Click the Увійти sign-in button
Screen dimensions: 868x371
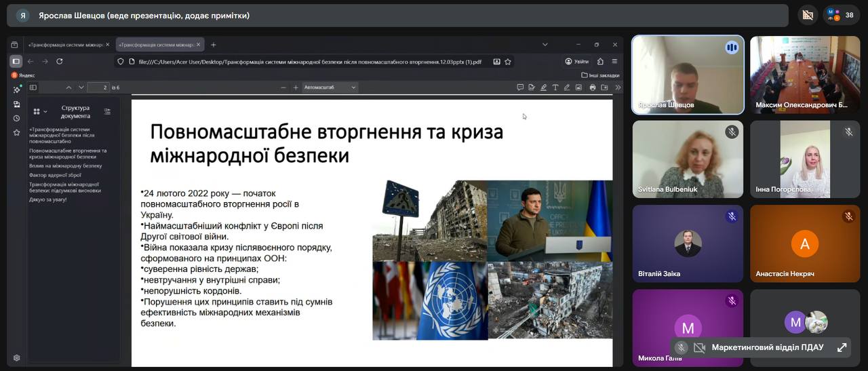[577, 62]
